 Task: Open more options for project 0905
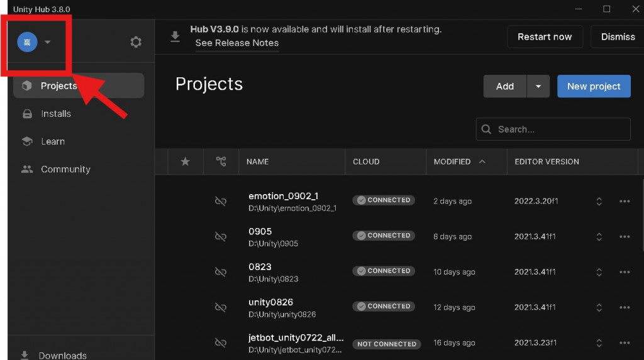(625, 236)
